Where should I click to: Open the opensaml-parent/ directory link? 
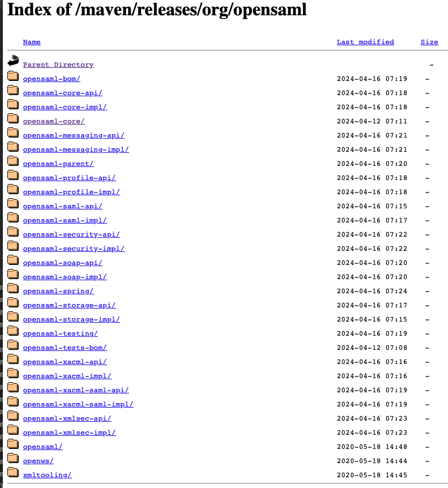tap(58, 164)
